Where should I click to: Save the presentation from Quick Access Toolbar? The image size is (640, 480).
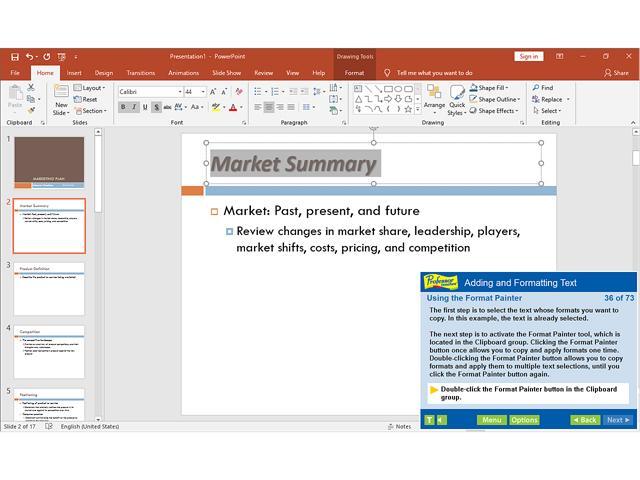[x=15, y=56]
